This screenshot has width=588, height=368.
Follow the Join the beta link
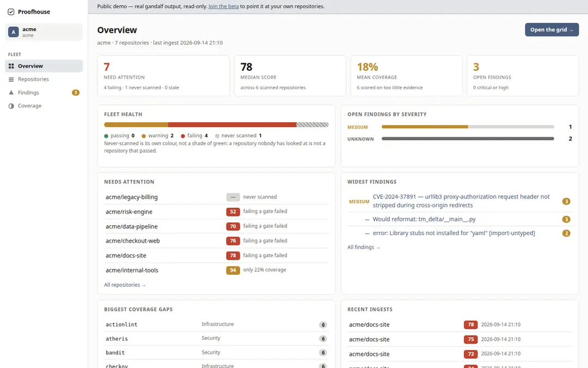pos(224,7)
